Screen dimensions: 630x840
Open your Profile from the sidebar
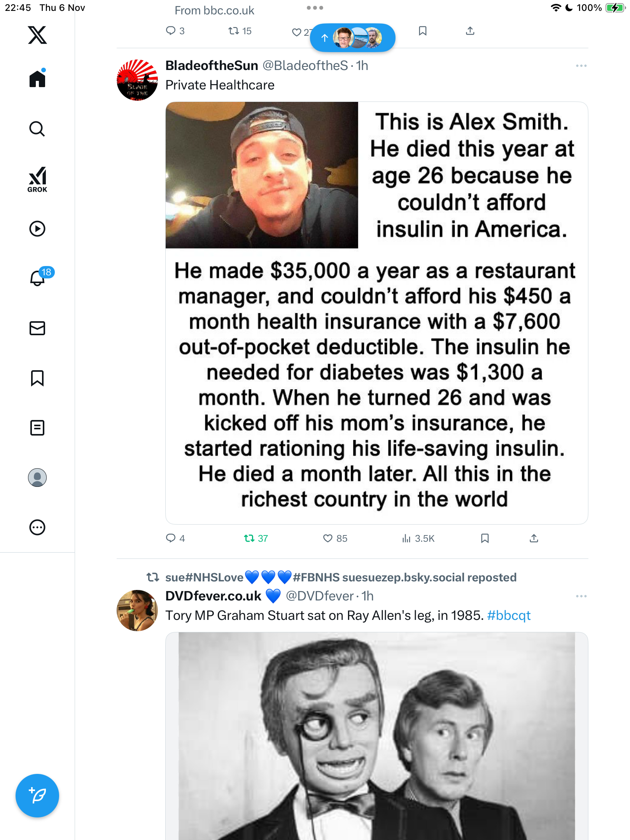[x=37, y=478]
